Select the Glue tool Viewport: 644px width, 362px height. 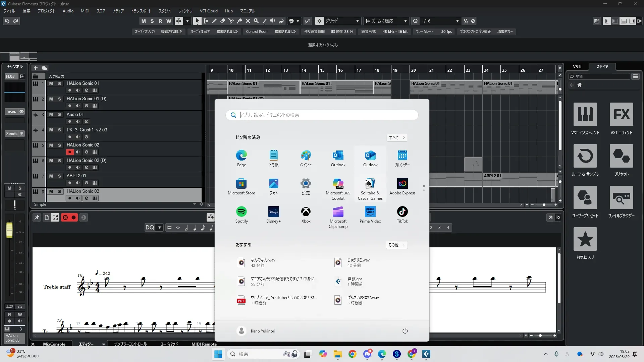pos(239,21)
